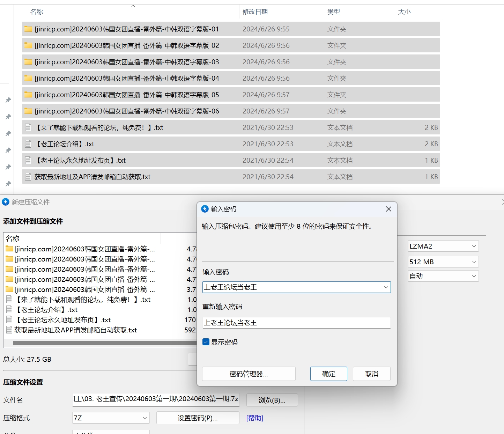Click folder icon of the subtitle folder ending -01

click(x=28, y=29)
